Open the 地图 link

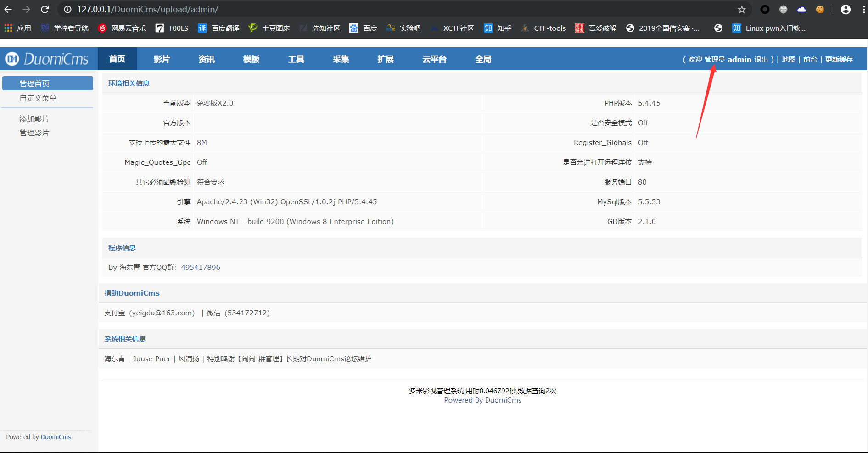coord(789,60)
